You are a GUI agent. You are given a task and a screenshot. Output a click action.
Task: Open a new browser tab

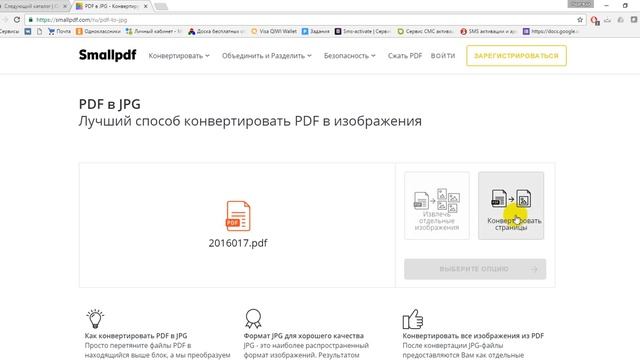161,6
